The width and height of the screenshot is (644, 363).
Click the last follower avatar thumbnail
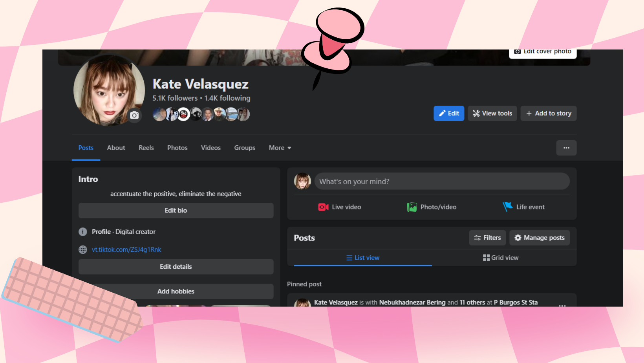tap(243, 114)
